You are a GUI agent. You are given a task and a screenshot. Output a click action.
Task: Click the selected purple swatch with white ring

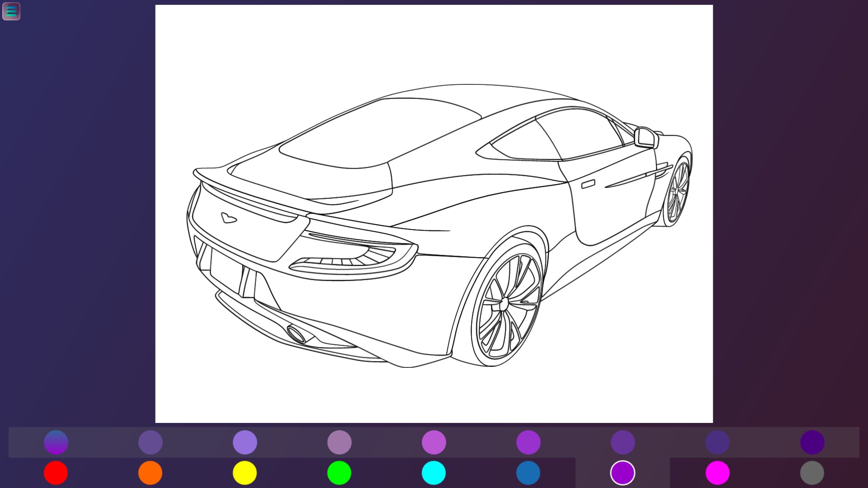pyautogui.click(x=623, y=473)
